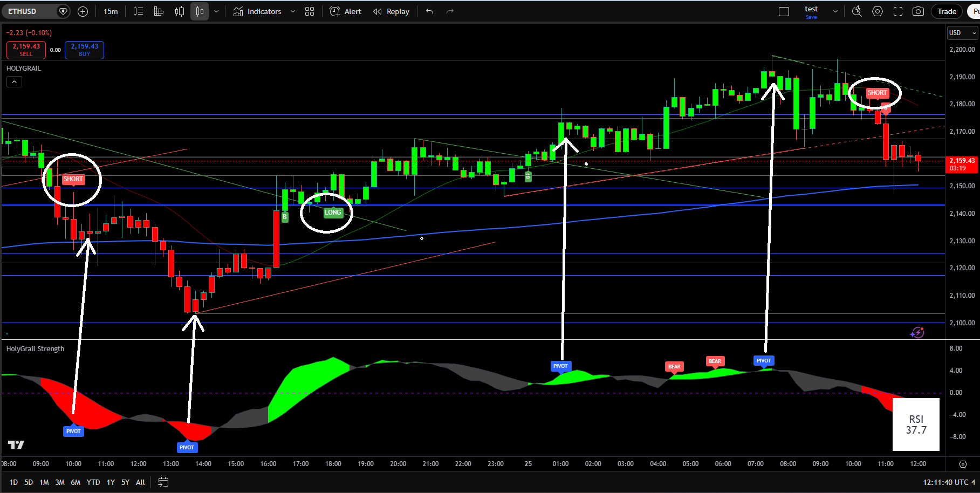The image size is (980, 493).
Task: Expand the chart style dropdown chevron
Action: 216,11
